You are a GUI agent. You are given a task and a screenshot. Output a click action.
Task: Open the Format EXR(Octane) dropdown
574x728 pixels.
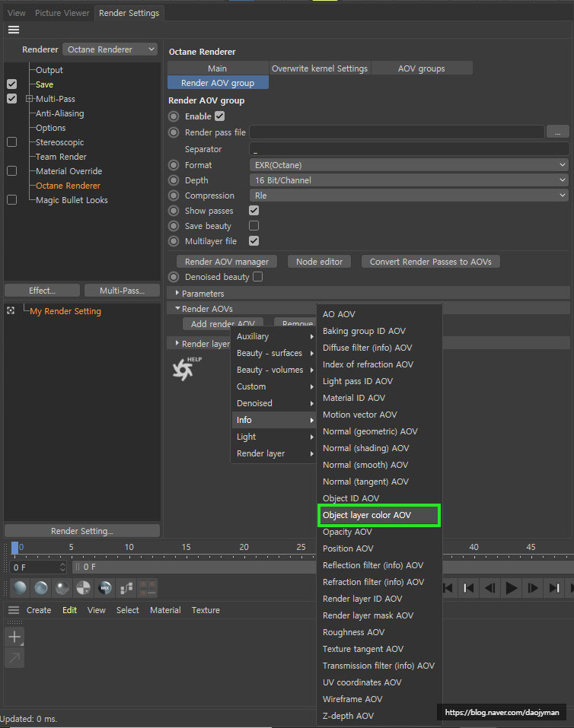(x=409, y=165)
